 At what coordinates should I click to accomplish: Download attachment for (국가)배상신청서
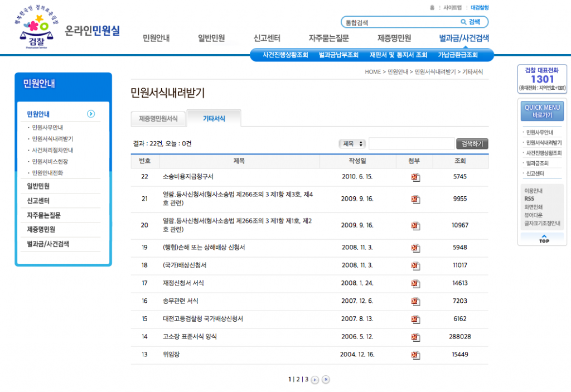pyautogui.click(x=415, y=266)
